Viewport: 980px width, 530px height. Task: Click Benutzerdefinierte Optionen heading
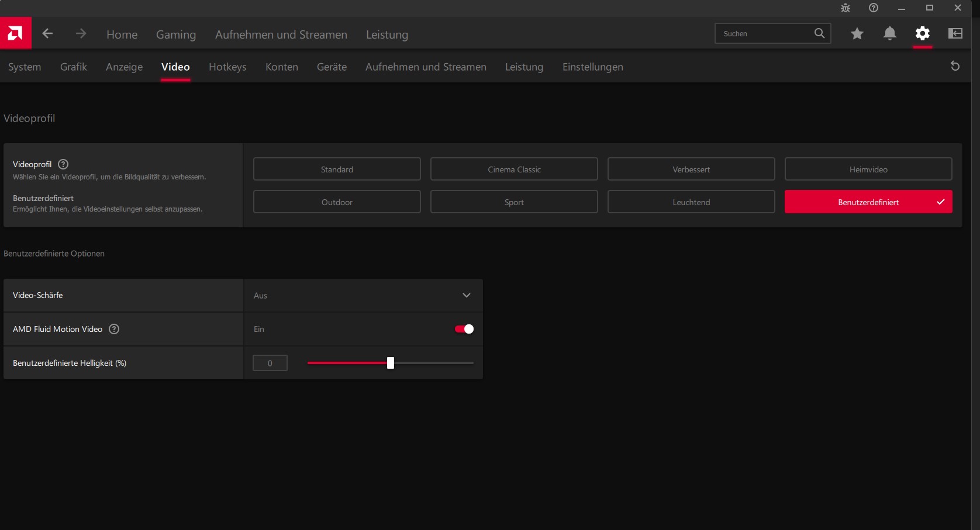[x=54, y=254]
